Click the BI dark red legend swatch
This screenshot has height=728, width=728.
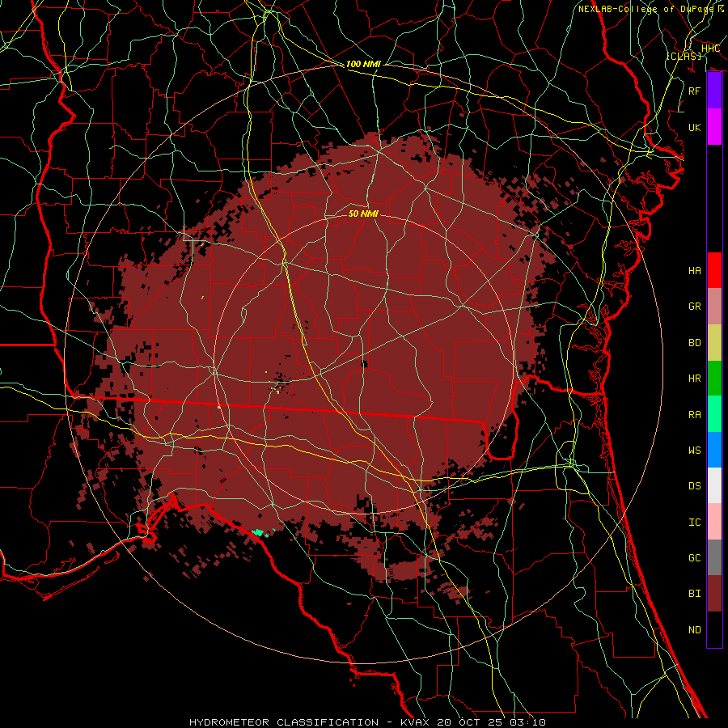[714, 594]
